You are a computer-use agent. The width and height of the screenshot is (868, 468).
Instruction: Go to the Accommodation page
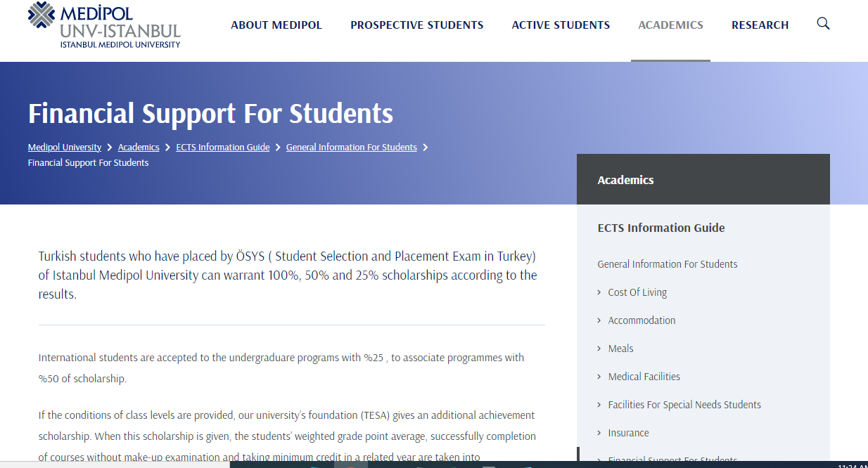point(642,320)
